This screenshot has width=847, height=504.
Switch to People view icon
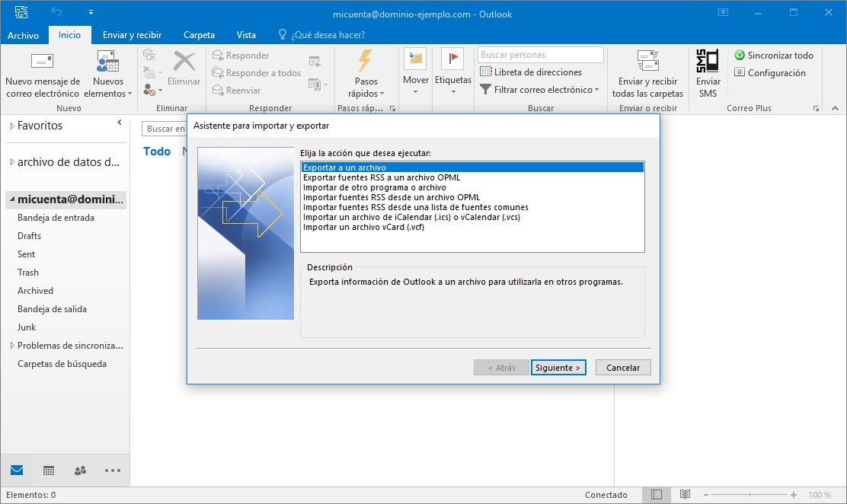tap(81, 471)
